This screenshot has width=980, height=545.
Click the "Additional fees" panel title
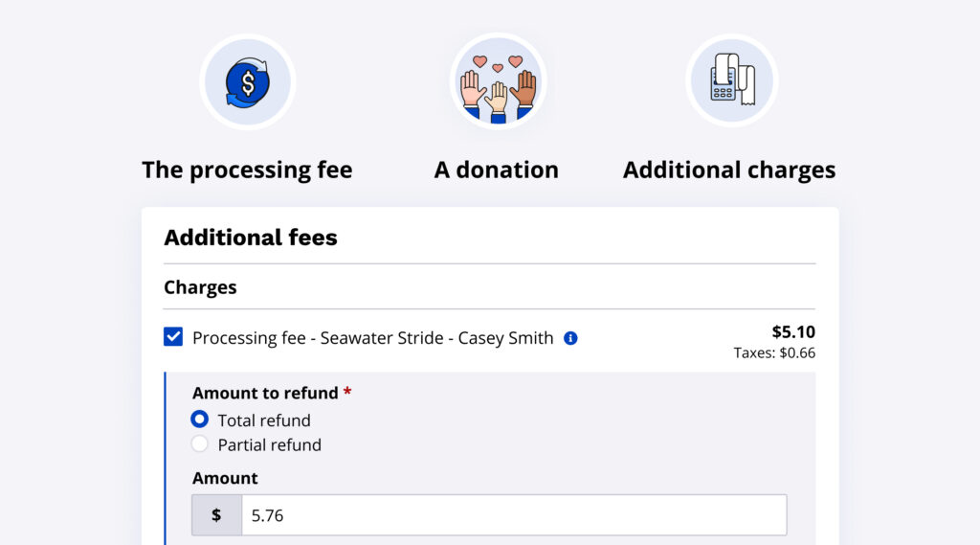point(251,238)
